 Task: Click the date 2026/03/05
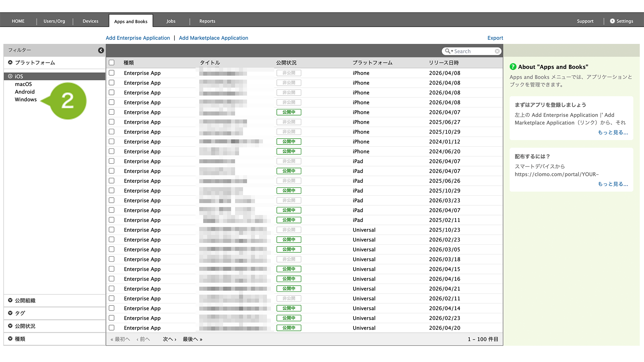click(445, 249)
